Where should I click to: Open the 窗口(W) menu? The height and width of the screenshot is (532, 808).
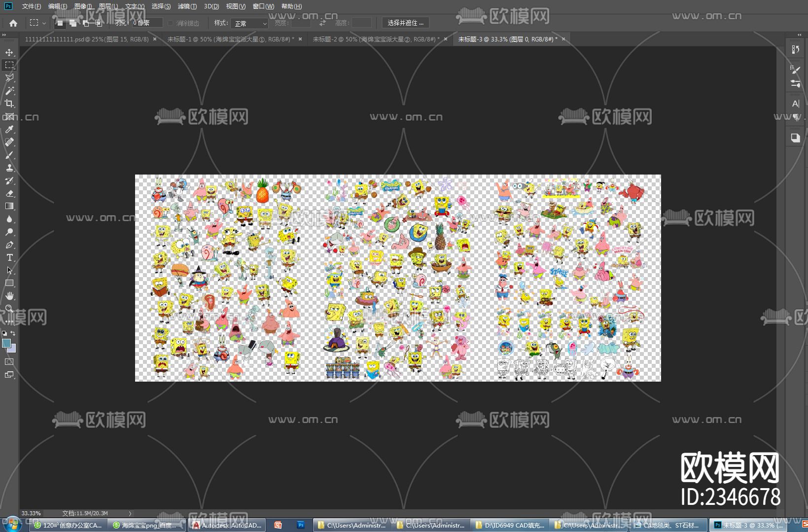263,6
